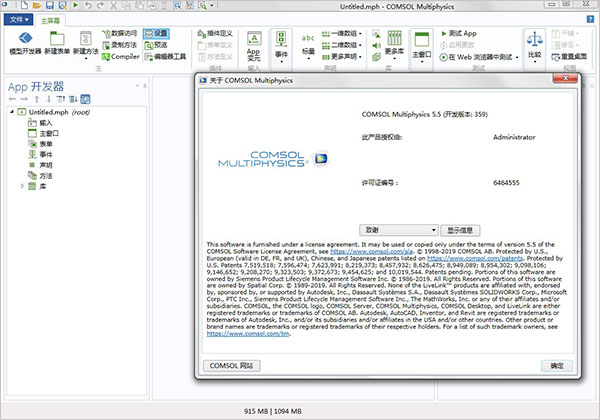Click the back arrow in App 开发器 panel

tap(12, 99)
